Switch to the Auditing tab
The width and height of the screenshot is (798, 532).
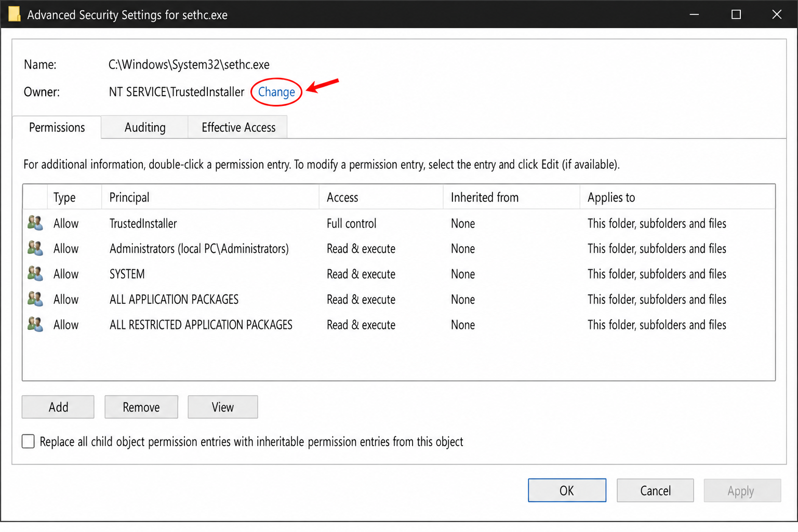tap(145, 127)
